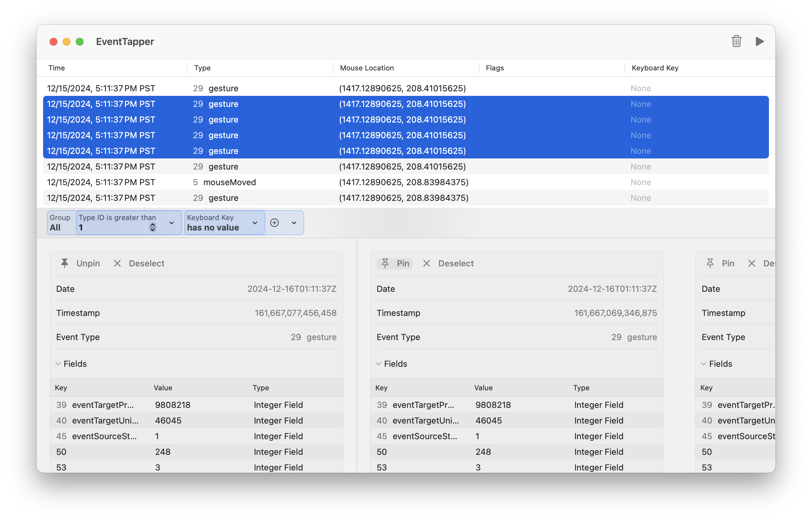Collapse the Fields section in the middle panel
Viewport: 812px width, 521px height.
pos(379,364)
